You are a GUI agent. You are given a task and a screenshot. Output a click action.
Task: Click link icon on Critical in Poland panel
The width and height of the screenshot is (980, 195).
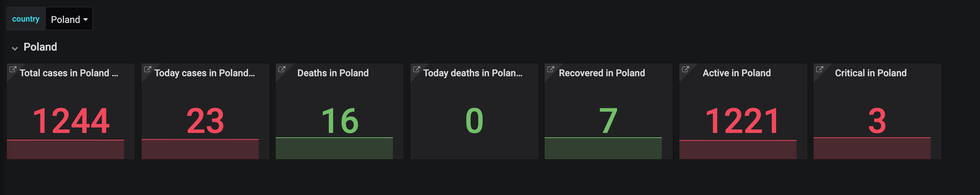coord(820,69)
